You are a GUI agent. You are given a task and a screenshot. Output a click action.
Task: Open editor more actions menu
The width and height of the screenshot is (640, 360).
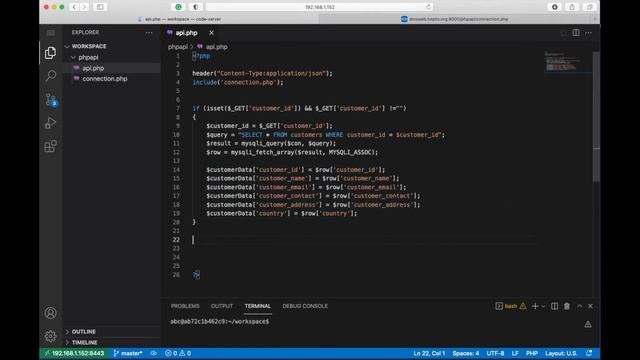click(589, 33)
